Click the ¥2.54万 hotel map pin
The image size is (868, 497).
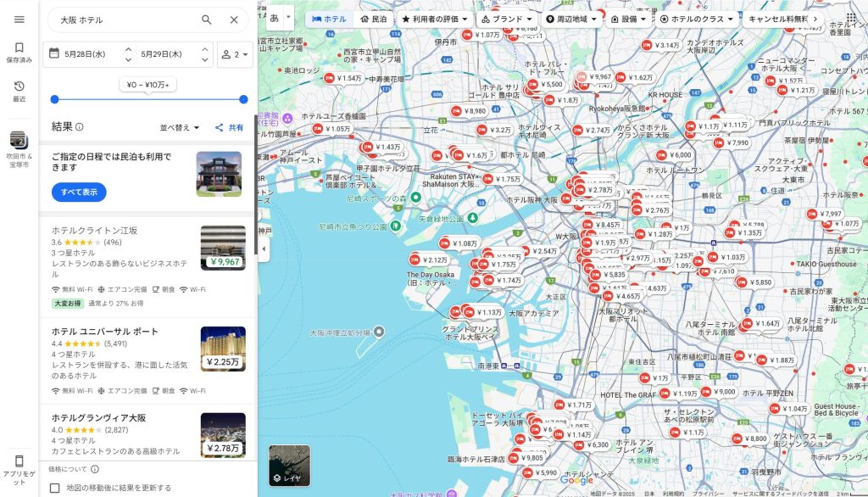click(x=539, y=251)
